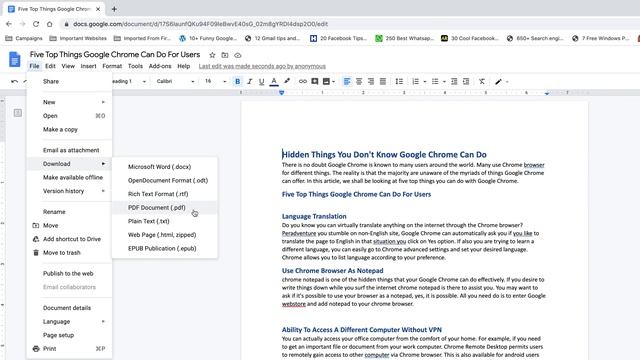Expand bulleted list options arrow
Screen dimensions: 640x360
click(444, 82)
